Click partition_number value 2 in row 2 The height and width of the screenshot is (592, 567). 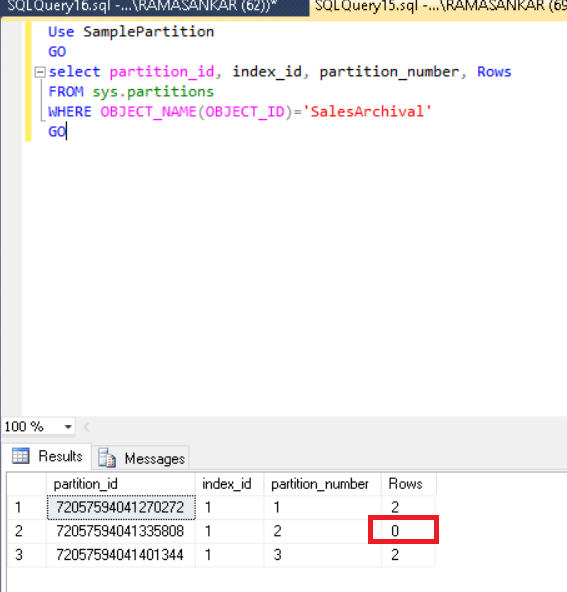(x=322, y=531)
